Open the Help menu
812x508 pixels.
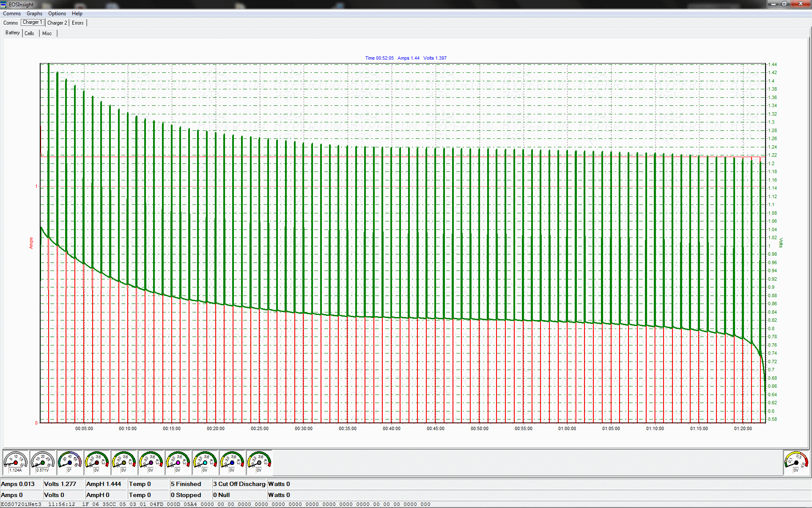coord(77,14)
